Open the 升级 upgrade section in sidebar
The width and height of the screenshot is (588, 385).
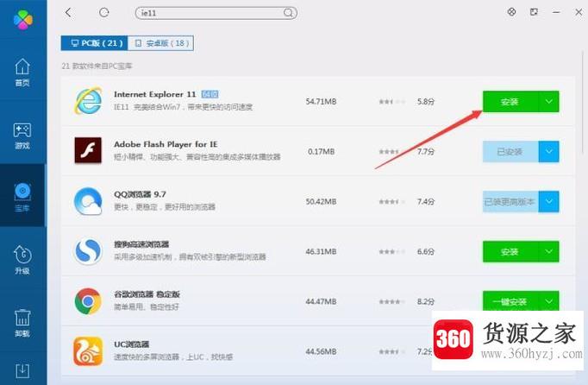(22, 260)
